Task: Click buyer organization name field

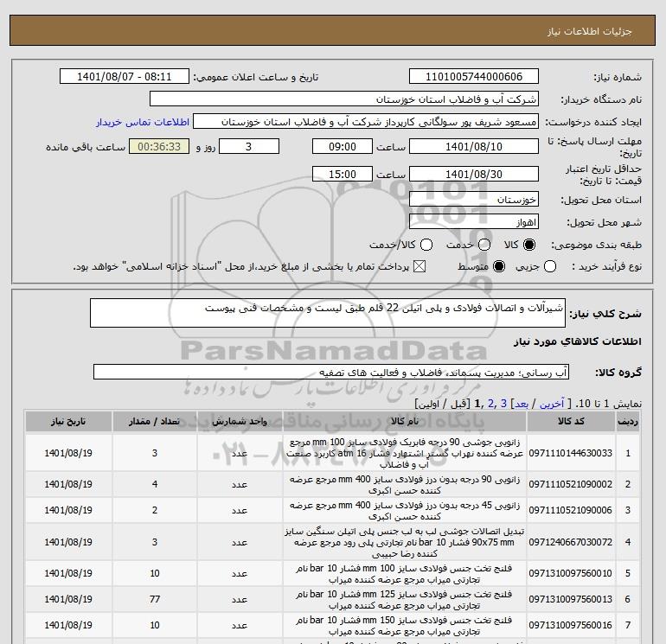Action: [x=344, y=99]
